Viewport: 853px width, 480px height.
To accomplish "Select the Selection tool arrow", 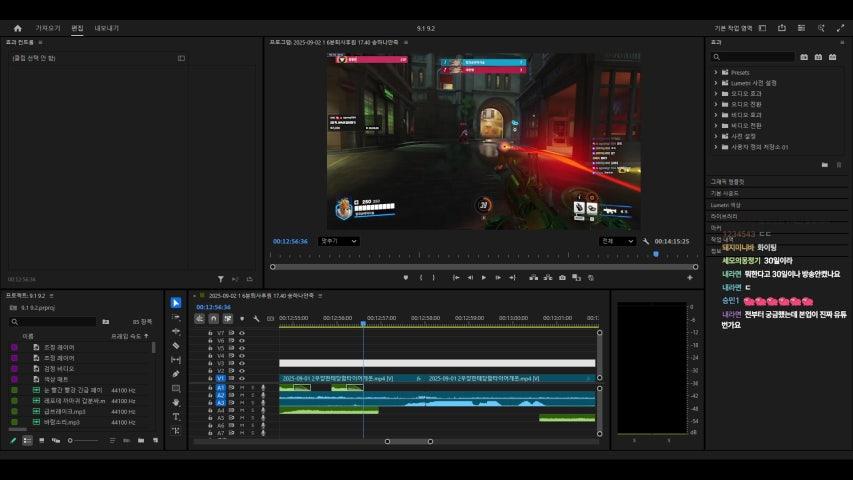I will pos(176,303).
